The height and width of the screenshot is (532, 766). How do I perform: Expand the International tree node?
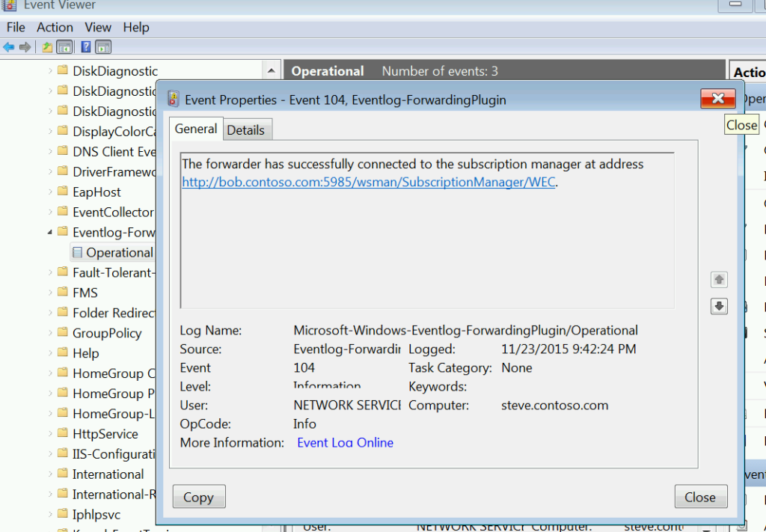[x=50, y=474]
